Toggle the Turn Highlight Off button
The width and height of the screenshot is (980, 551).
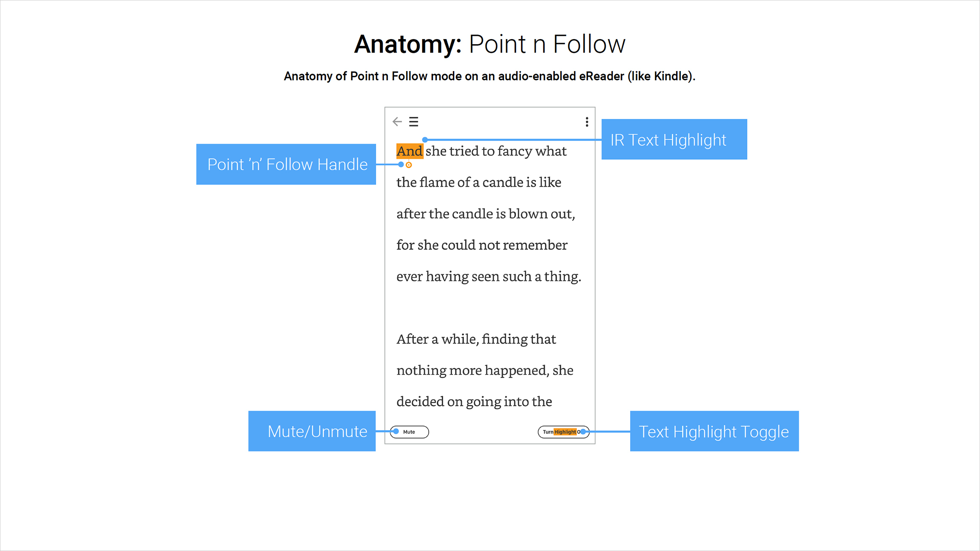pos(563,432)
